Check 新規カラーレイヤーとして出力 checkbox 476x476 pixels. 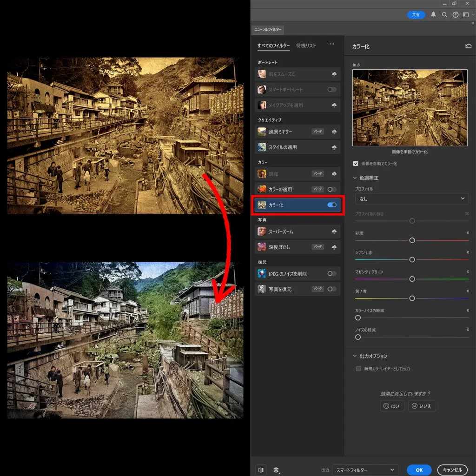point(358,369)
